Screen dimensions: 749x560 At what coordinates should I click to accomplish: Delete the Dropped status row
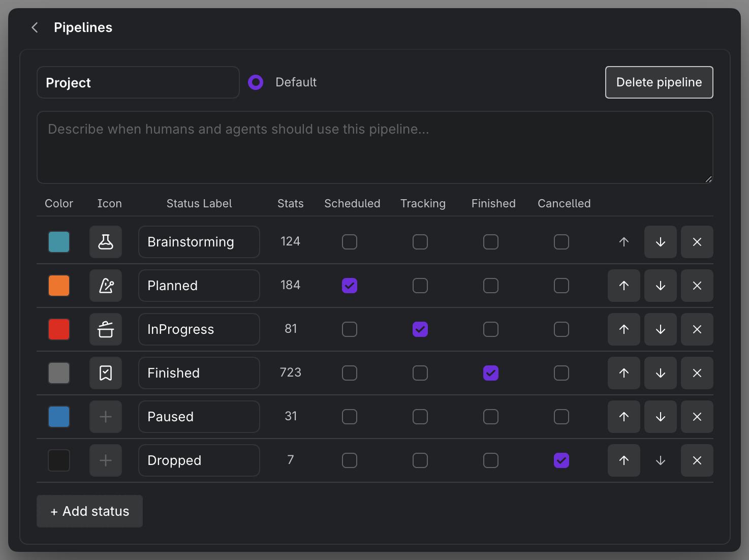coord(697,460)
